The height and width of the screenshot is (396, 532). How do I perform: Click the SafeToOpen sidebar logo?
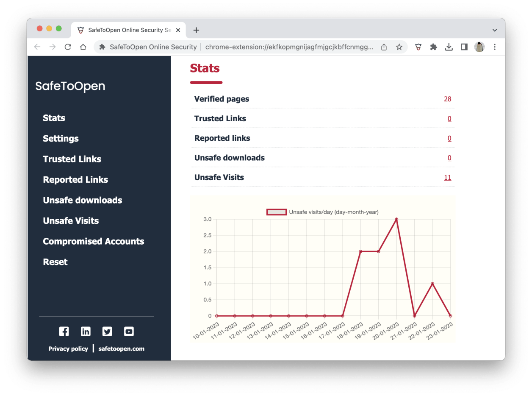(x=70, y=86)
